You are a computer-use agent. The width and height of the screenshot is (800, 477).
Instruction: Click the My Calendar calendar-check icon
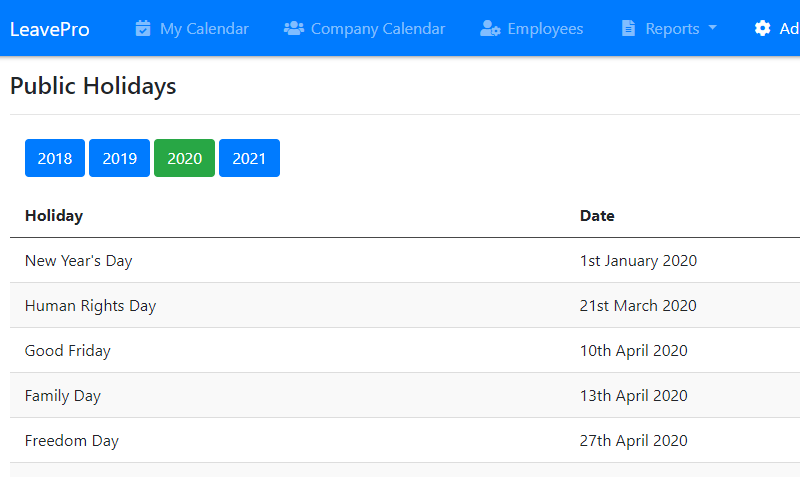tap(143, 28)
